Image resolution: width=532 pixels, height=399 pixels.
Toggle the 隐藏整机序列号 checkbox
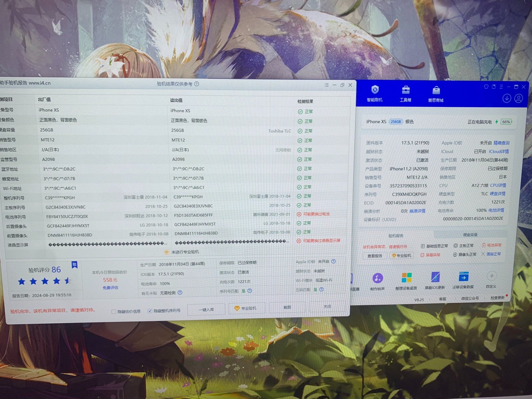(x=150, y=311)
